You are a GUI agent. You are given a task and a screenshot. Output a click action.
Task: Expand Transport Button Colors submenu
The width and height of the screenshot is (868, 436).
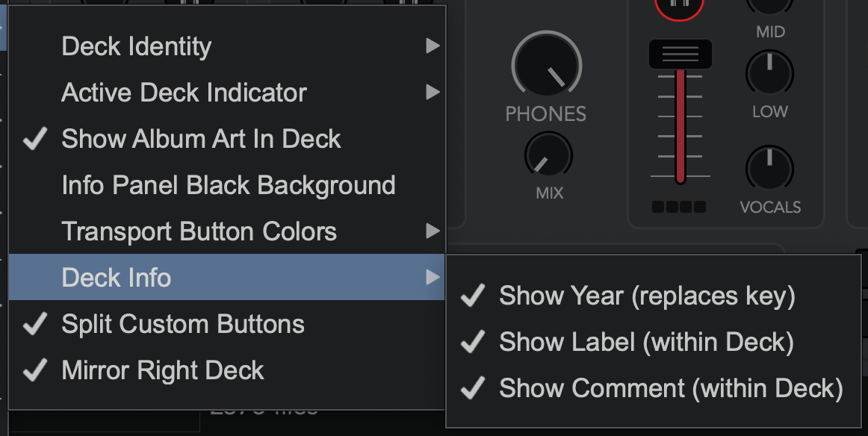(x=227, y=231)
